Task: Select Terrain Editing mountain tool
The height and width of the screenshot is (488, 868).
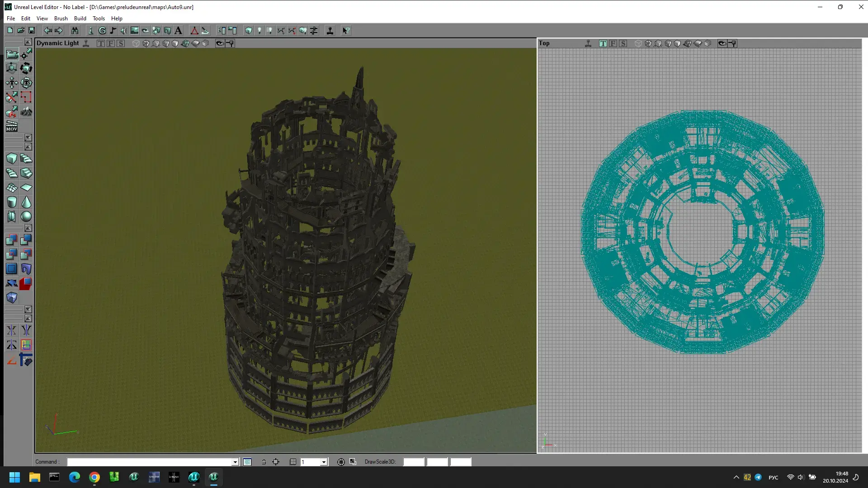Action: [26, 112]
